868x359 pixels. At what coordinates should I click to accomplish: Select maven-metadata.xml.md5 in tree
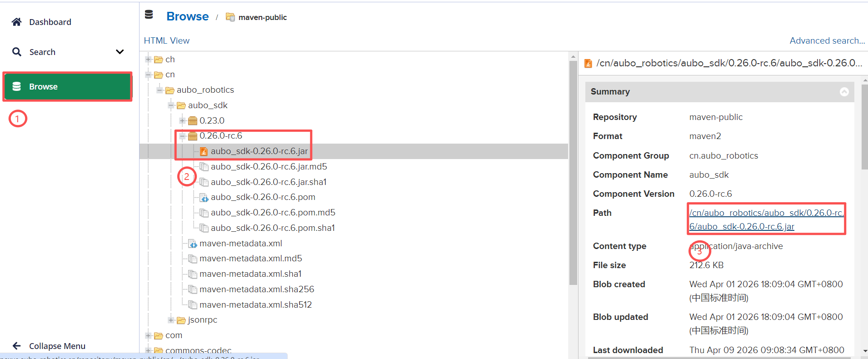pyautogui.click(x=251, y=259)
